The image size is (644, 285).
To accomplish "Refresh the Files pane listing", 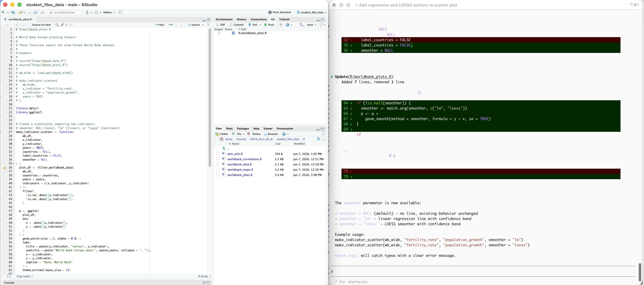I will click(x=323, y=134).
